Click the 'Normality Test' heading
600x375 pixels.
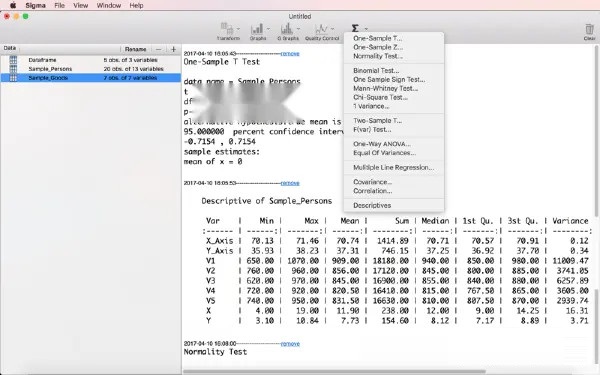pyautogui.click(x=215, y=352)
